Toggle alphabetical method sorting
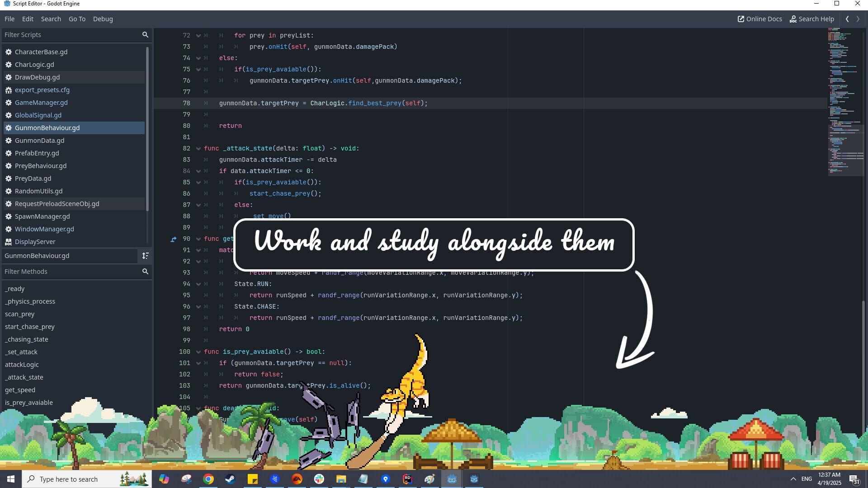The height and width of the screenshot is (488, 868). [x=146, y=256]
